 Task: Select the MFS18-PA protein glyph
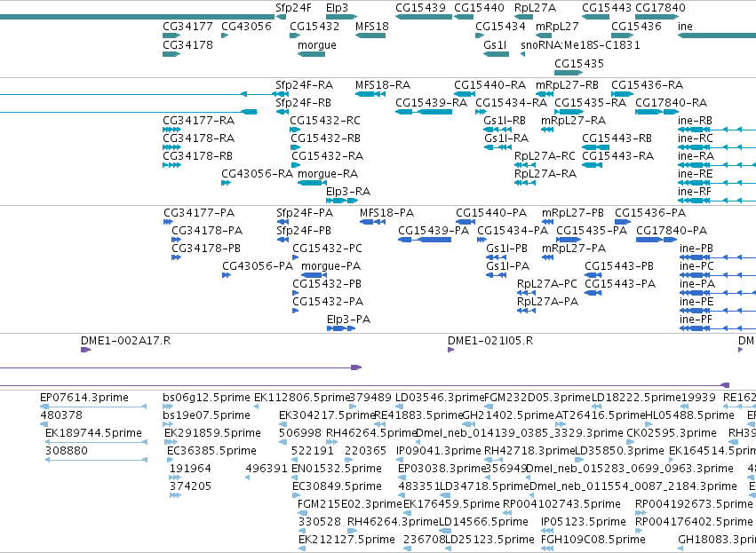pos(372,222)
